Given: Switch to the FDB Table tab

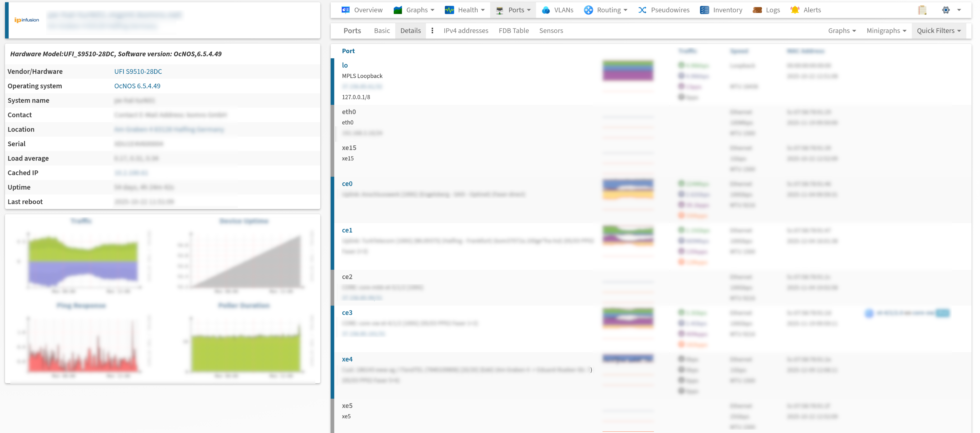Looking at the screenshot, I should click(513, 30).
